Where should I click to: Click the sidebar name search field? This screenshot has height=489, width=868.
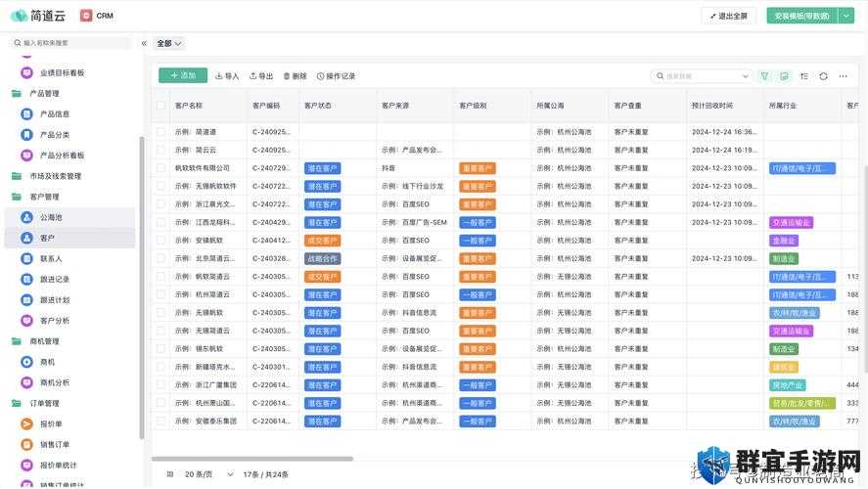70,43
